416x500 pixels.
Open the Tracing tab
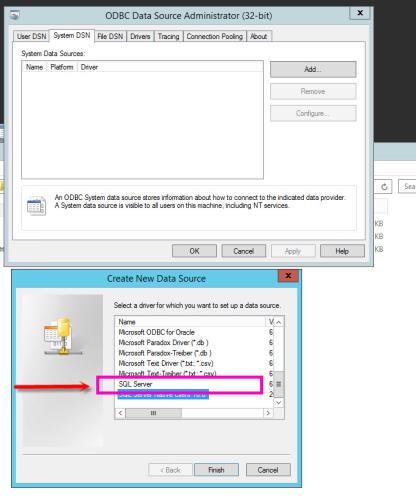point(168,36)
